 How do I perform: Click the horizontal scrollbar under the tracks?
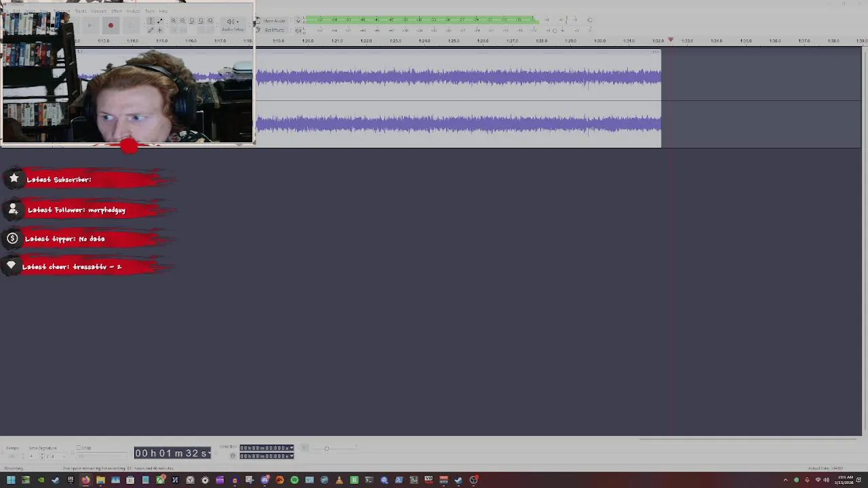coord(749,439)
